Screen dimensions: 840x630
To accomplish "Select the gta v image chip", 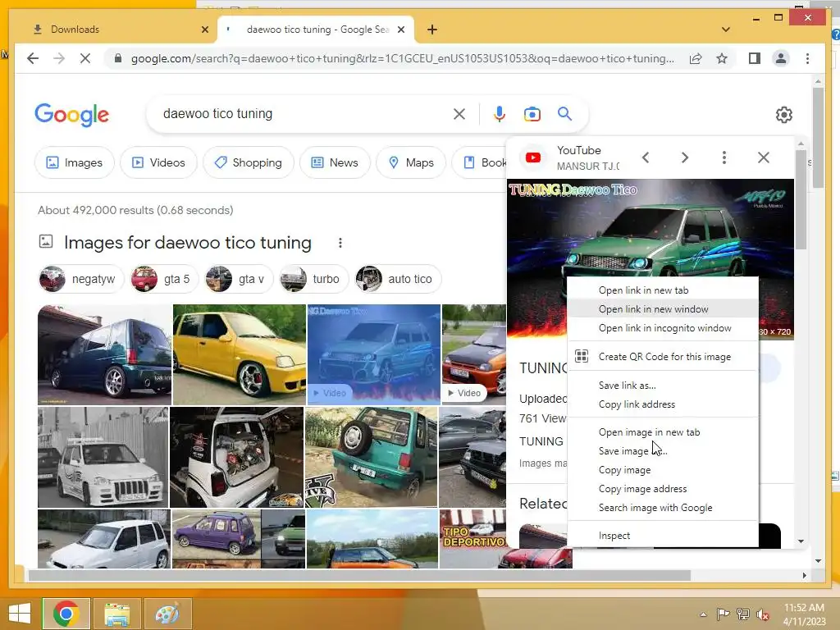I will (x=239, y=279).
